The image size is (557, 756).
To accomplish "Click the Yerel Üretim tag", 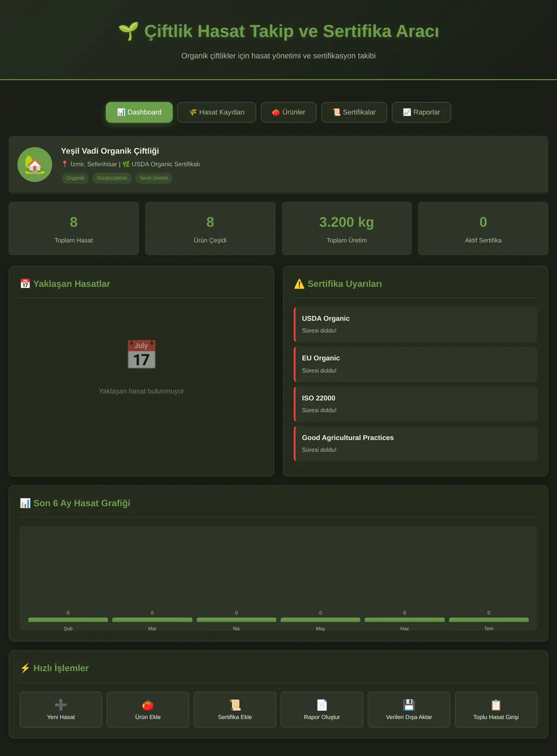I will [154, 178].
